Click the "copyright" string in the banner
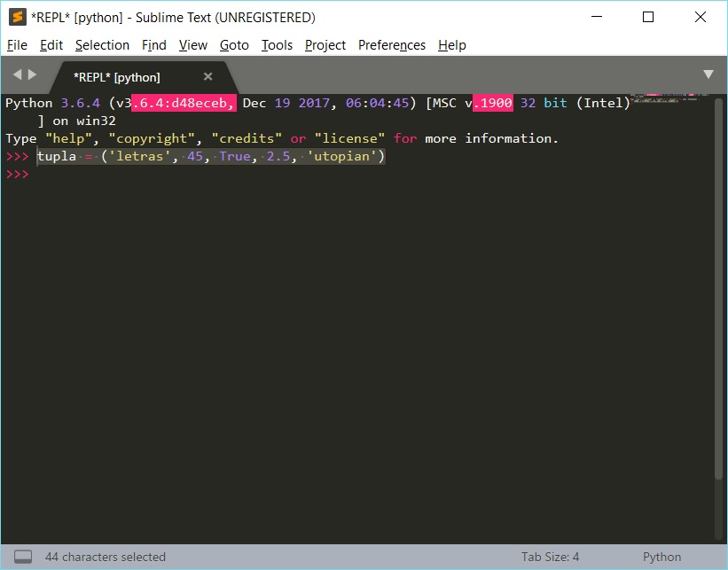 point(152,138)
